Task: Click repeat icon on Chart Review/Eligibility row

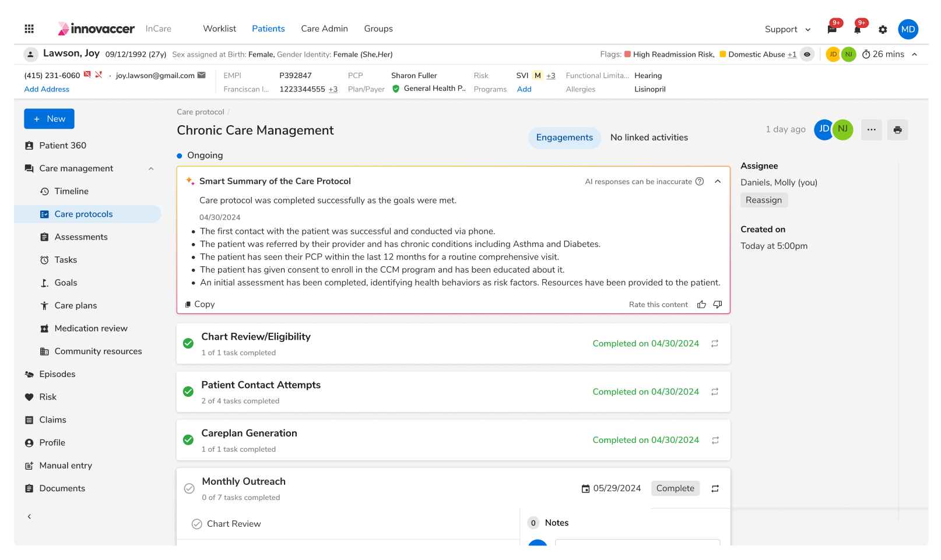Action: (x=715, y=344)
